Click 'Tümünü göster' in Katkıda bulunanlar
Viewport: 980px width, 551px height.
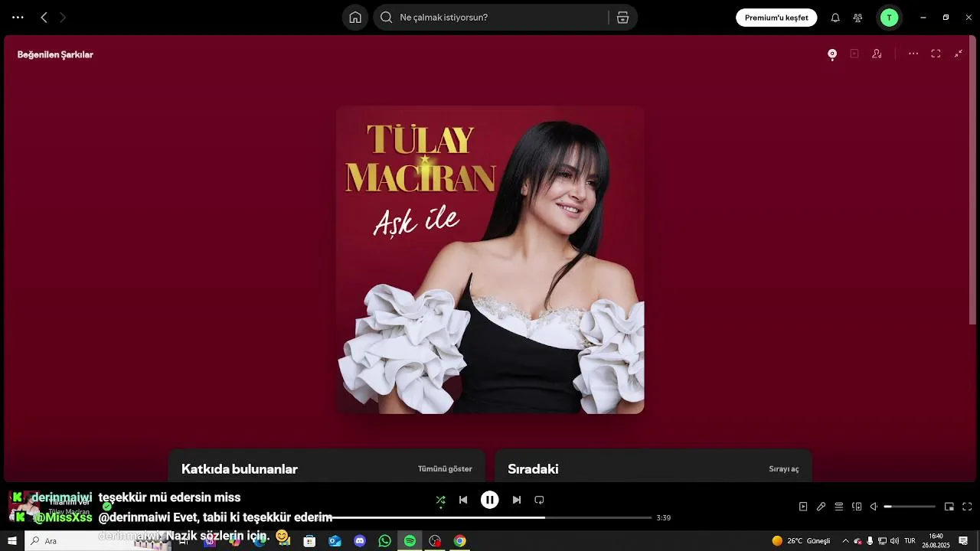(445, 469)
